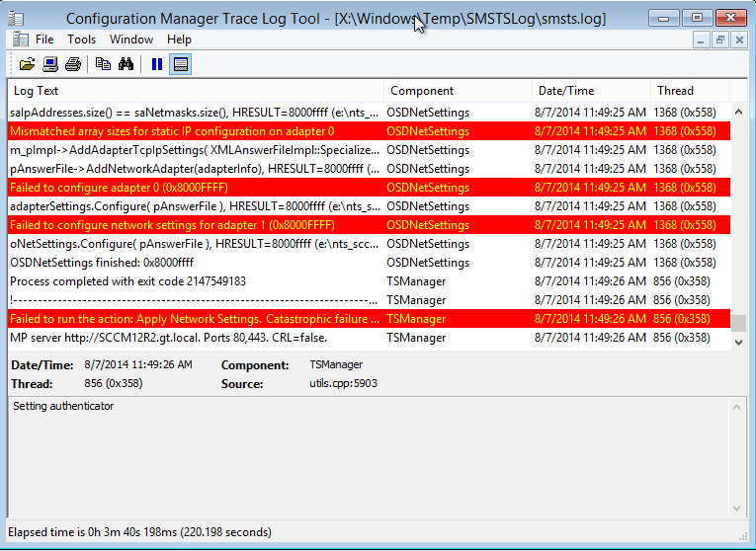The width and height of the screenshot is (756, 551).
Task: Select row 'Failed to run the action: Apply Network Settings'
Action: 370,319
